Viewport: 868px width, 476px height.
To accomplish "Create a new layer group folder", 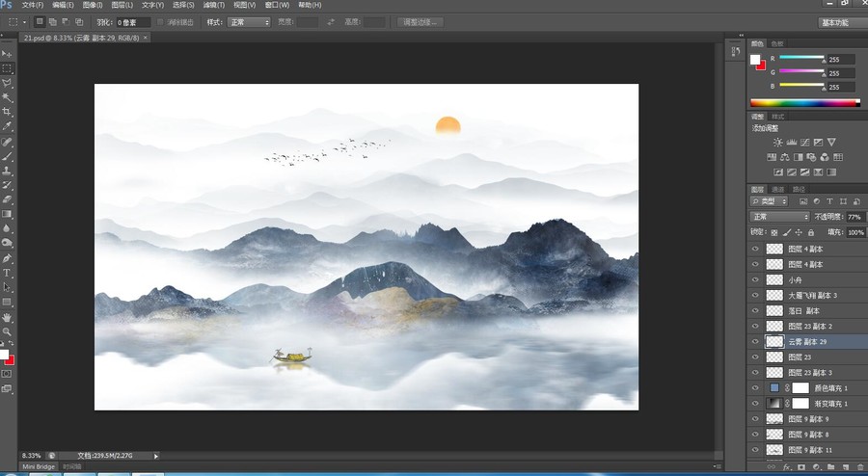I will pyautogui.click(x=831, y=467).
